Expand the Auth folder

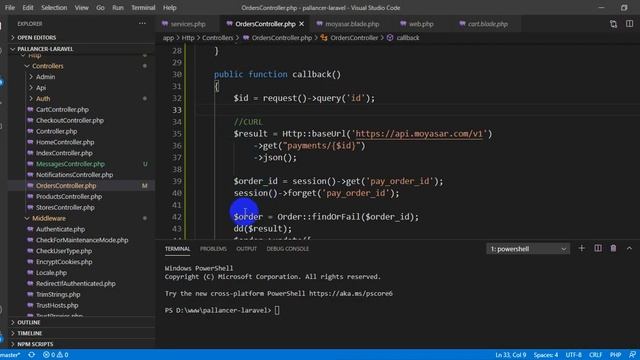click(x=43, y=99)
